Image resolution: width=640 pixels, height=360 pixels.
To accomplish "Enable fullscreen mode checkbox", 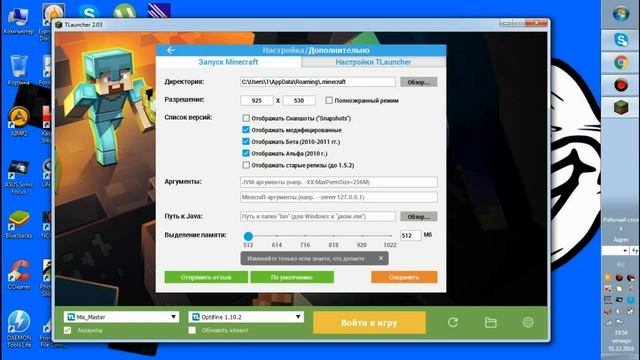I will [x=329, y=100].
